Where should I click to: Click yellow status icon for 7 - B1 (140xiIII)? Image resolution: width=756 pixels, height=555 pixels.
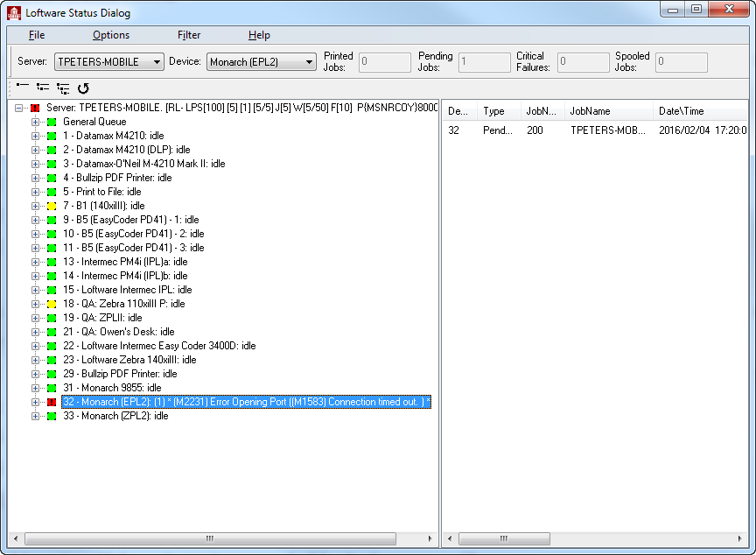(x=52, y=206)
